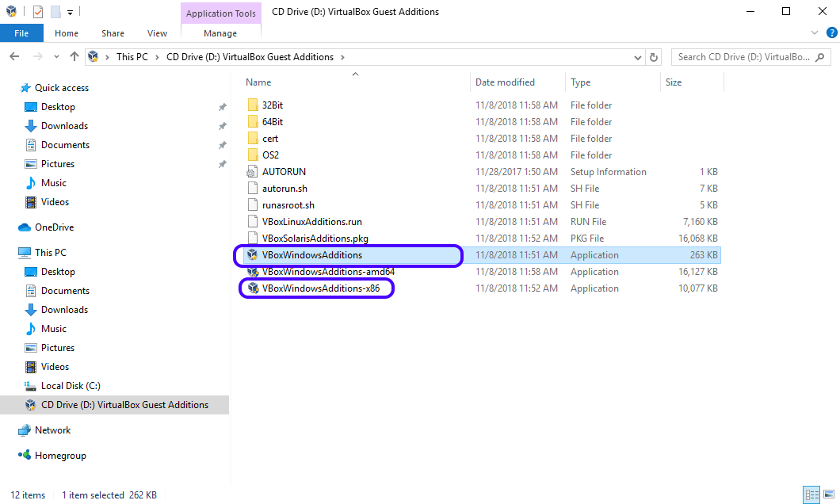Viewport: 840px width, 504px height.
Task: Select the 32Bit folder icon
Action: [x=253, y=105]
